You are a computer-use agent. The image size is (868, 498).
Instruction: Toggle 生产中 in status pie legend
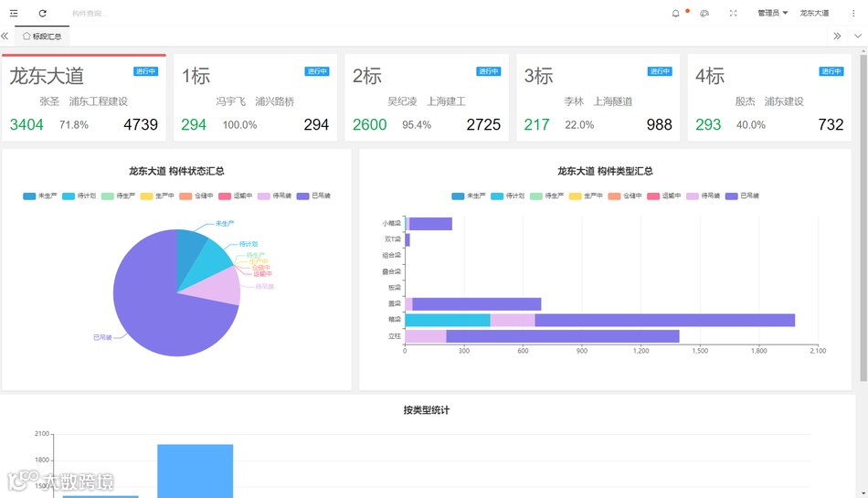tap(157, 196)
